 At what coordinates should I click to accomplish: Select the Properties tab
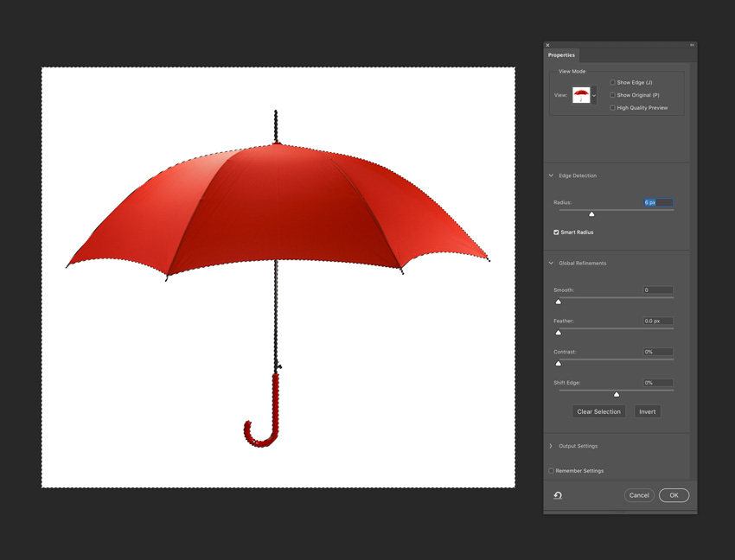click(561, 55)
